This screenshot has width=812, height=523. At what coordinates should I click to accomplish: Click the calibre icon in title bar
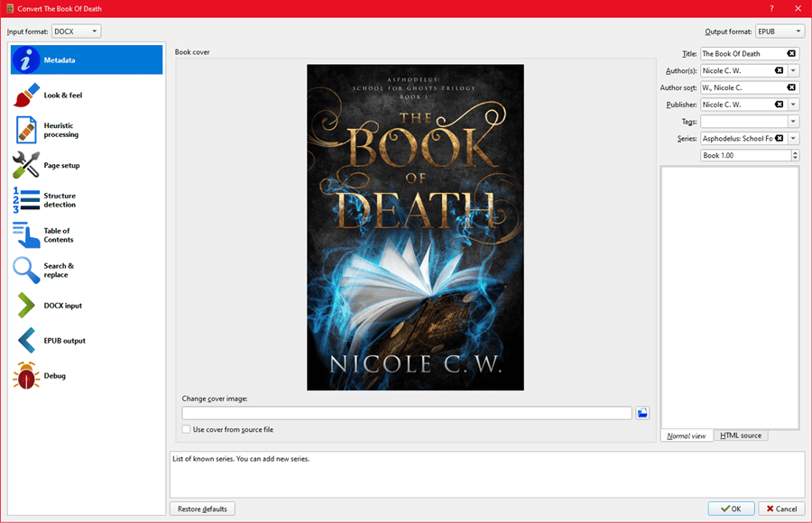(x=9, y=8)
